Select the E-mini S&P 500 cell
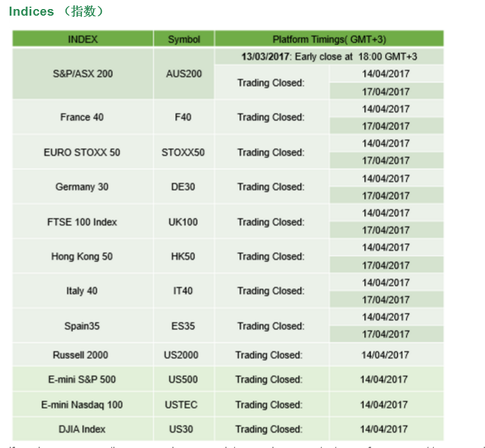485x448 pixels. click(x=83, y=379)
